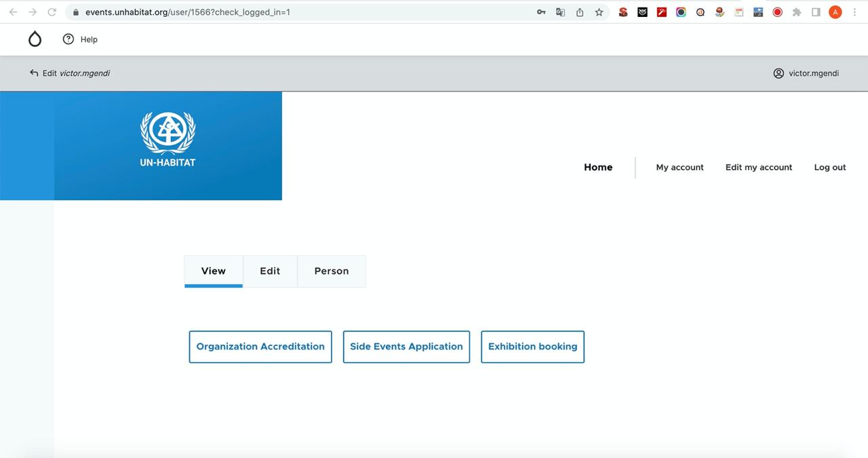Switch to the Edit tab
868x458 pixels.
click(270, 271)
